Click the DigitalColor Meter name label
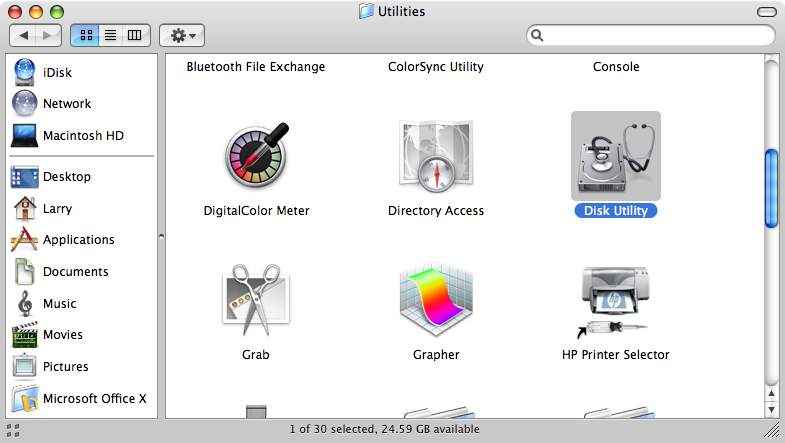The image size is (785, 443). (256, 211)
